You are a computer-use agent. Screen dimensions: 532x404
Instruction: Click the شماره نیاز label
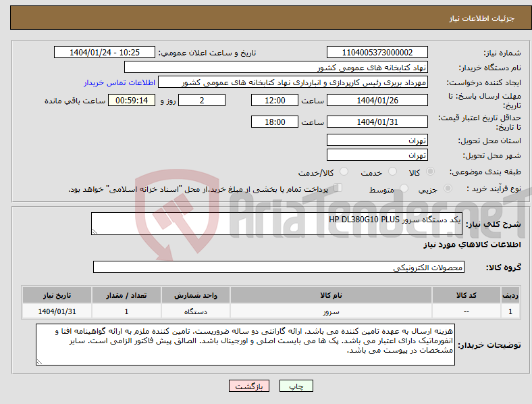point(502,53)
